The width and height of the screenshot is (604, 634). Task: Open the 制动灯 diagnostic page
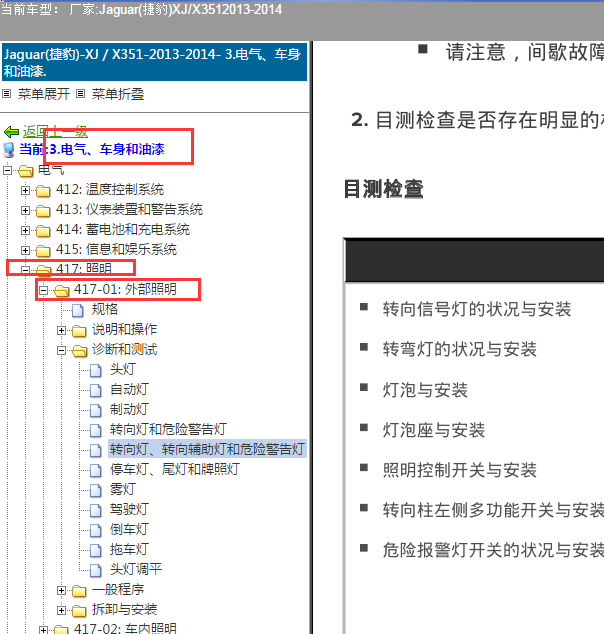[x=129, y=410]
